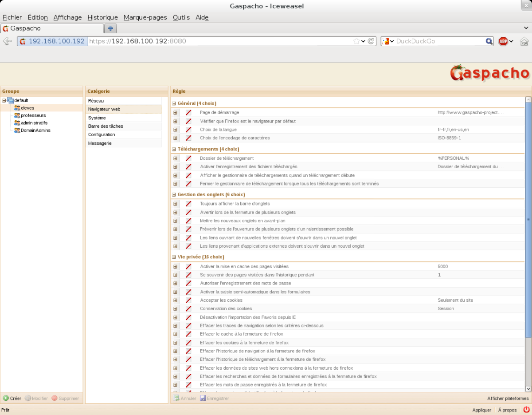Viewport: 532px width, 415px height.
Task: Click the Gaspacho logo
Action: pos(489,73)
